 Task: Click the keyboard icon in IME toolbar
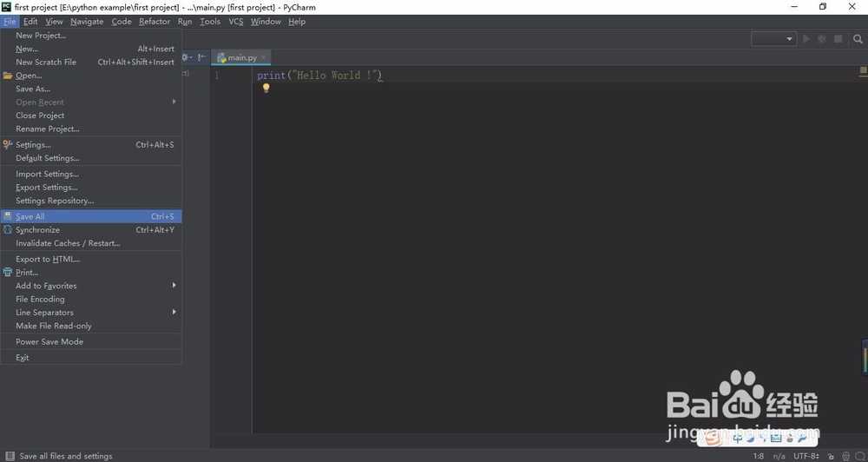[x=775, y=439]
